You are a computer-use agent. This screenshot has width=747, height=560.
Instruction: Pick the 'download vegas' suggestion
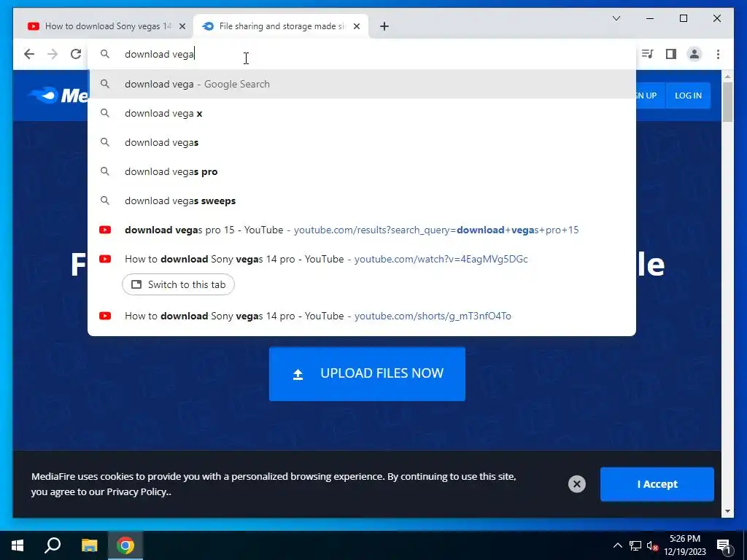coord(362,142)
